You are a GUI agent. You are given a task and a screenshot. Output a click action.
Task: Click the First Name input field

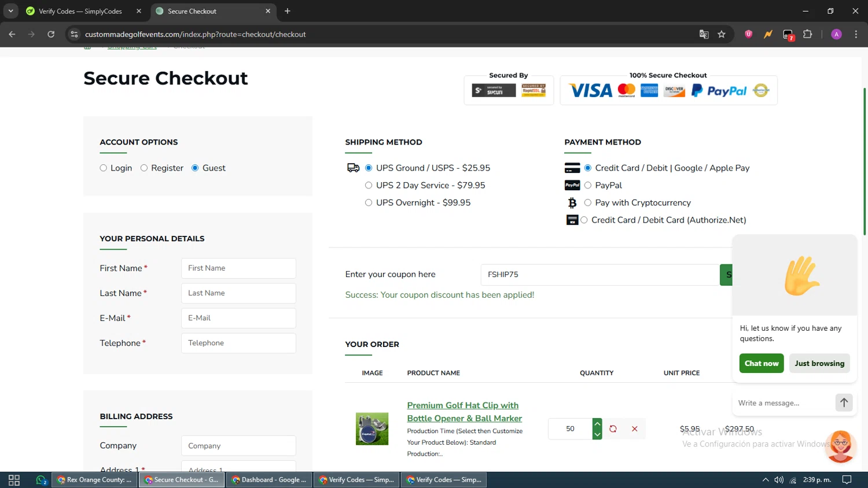[238, 268]
